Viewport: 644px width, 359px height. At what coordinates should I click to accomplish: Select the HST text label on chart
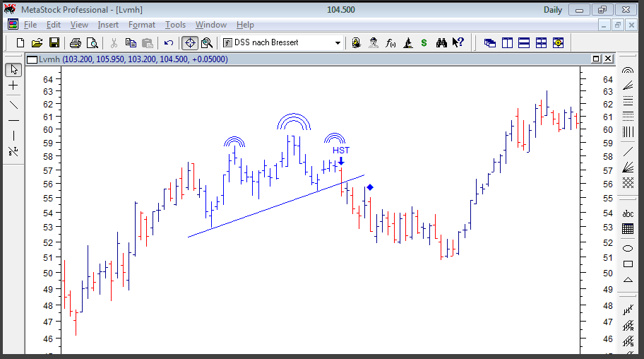point(341,150)
